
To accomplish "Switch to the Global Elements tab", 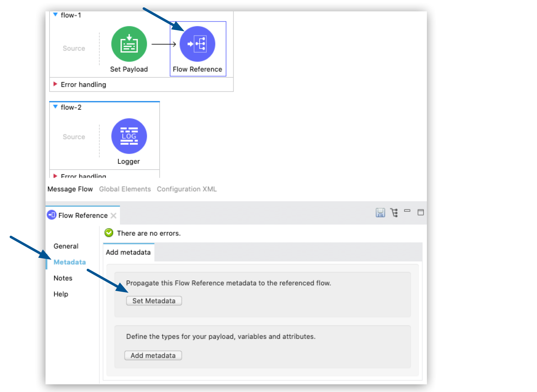I will [x=125, y=189].
